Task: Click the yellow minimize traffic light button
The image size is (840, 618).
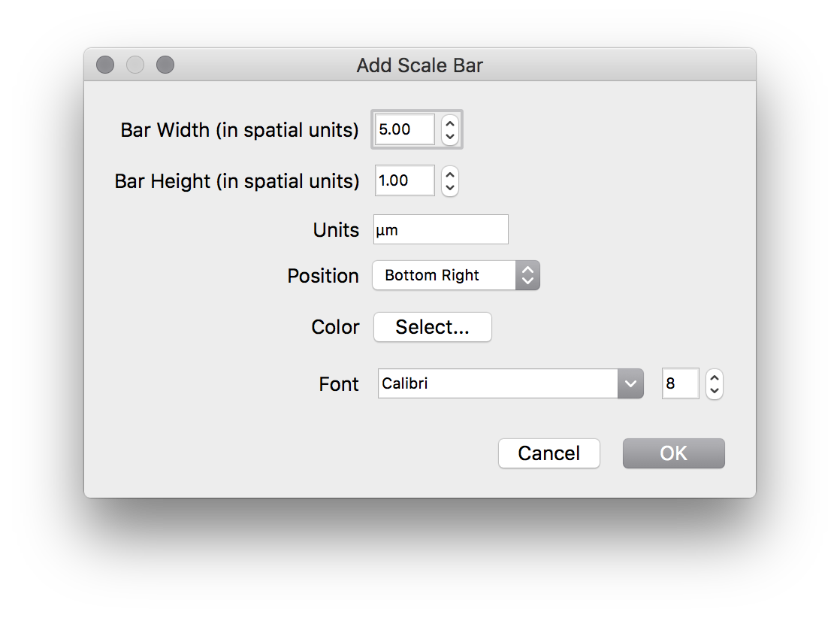Action: coord(134,65)
